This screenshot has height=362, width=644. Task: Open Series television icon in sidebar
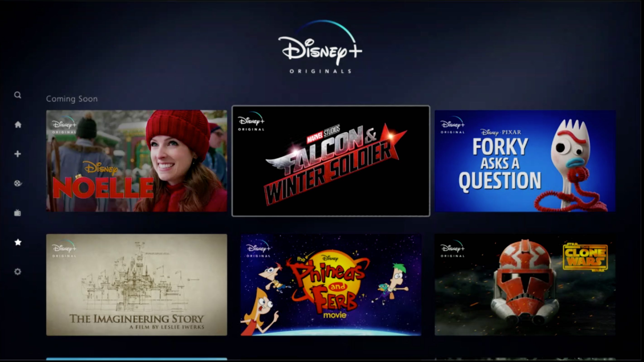(17, 213)
